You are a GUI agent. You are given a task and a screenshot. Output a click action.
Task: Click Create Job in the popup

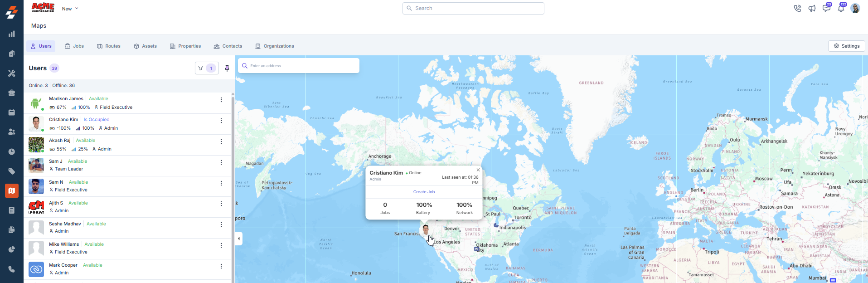coord(424,192)
